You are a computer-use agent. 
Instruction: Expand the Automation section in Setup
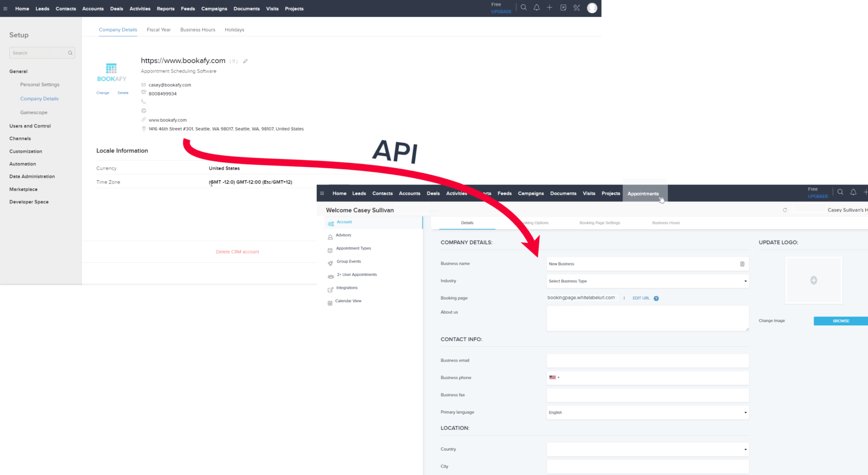coord(23,164)
